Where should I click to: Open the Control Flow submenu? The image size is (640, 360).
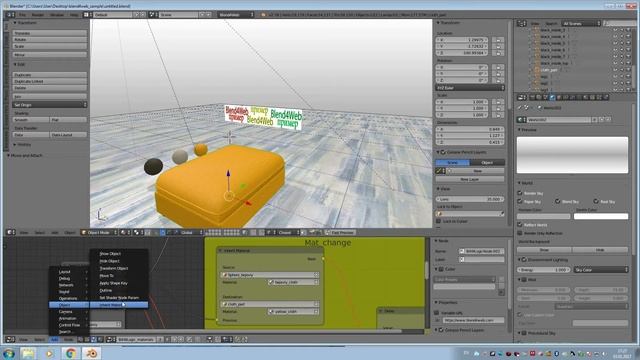coord(69,325)
